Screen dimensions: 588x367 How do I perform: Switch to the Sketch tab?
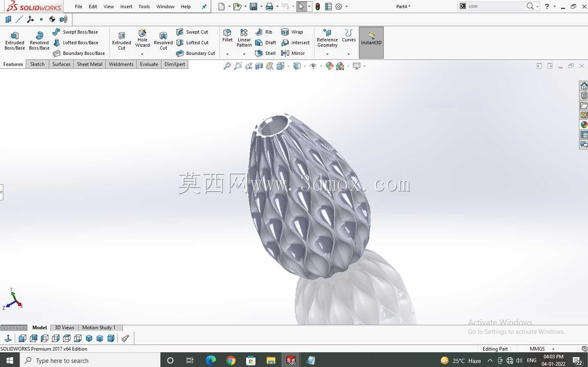click(x=37, y=64)
